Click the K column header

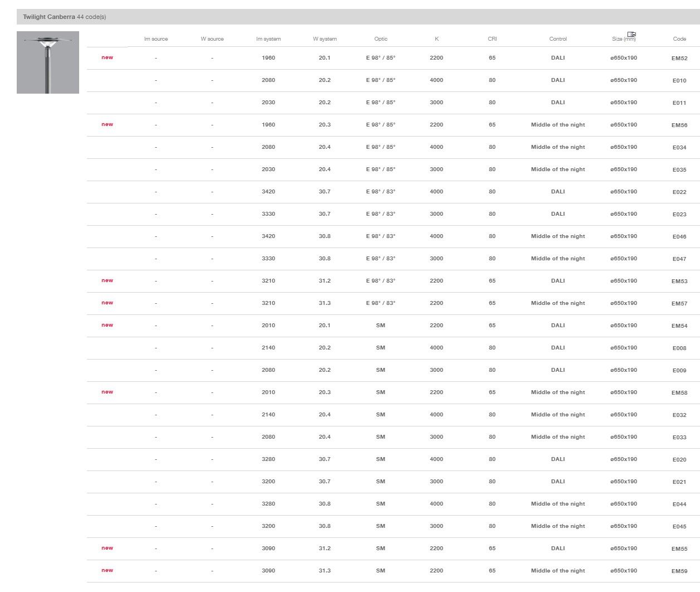[x=436, y=39]
